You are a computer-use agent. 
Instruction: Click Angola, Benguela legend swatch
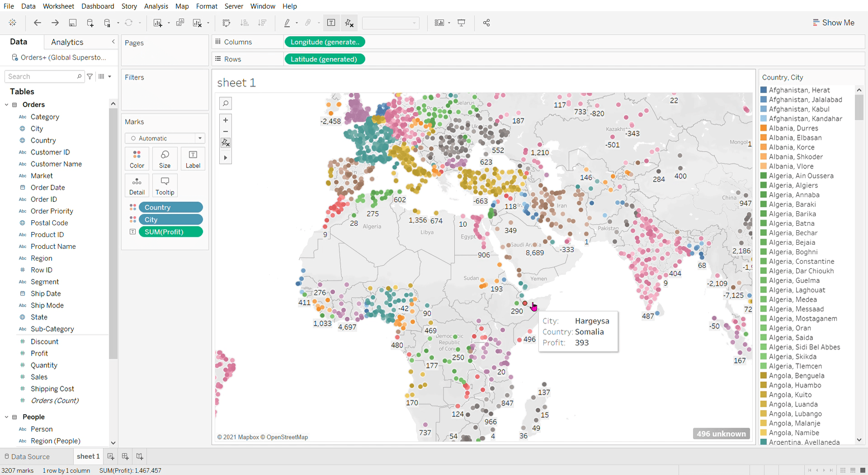click(764, 375)
